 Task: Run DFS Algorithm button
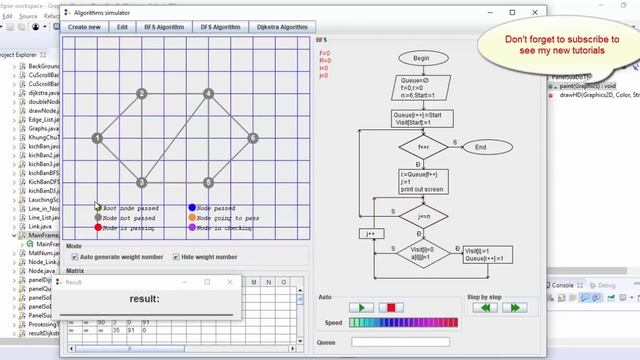point(220,27)
